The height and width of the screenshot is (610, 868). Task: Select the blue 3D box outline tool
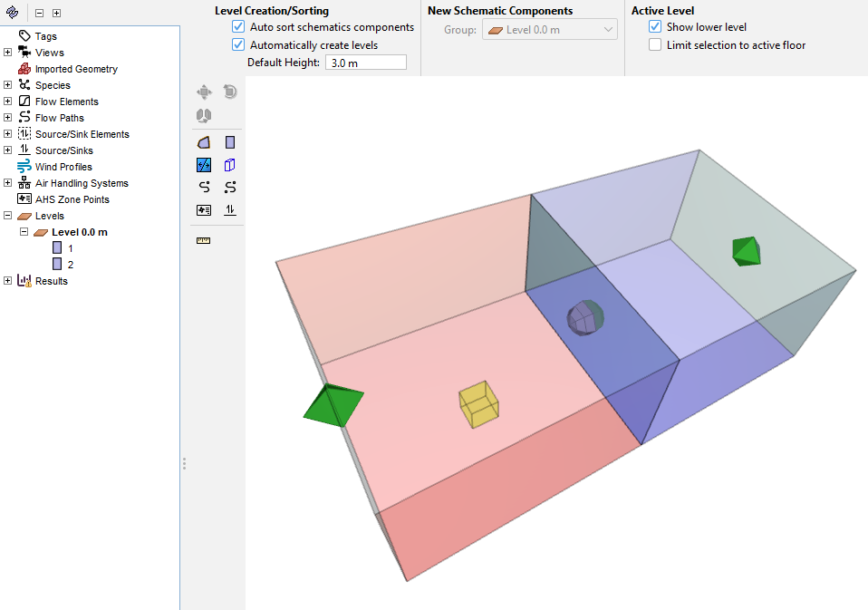click(x=230, y=165)
